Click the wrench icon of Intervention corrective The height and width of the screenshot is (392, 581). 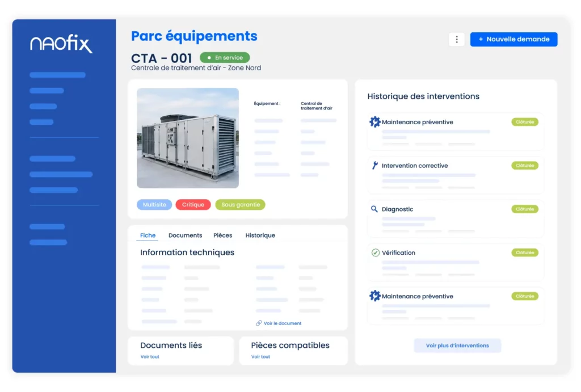[374, 165]
